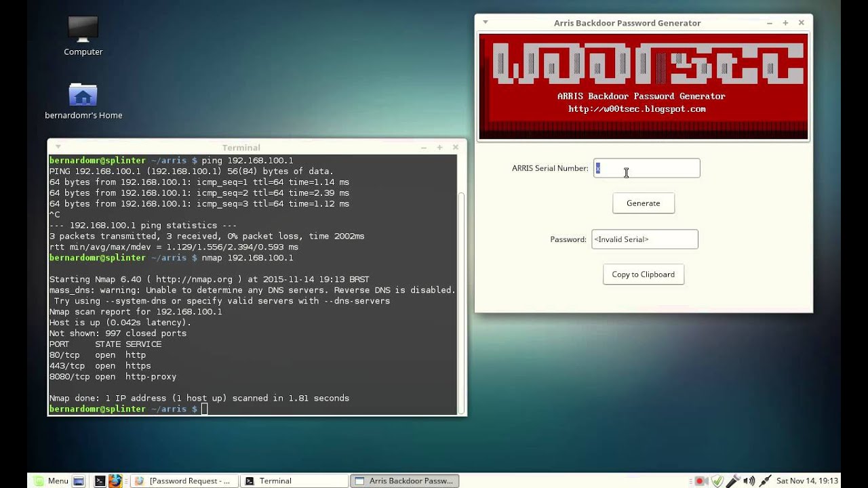The width and height of the screenshot is (868, 488).
Task: Click the screen recorder tray icon
Action: [x=700, y=481]
